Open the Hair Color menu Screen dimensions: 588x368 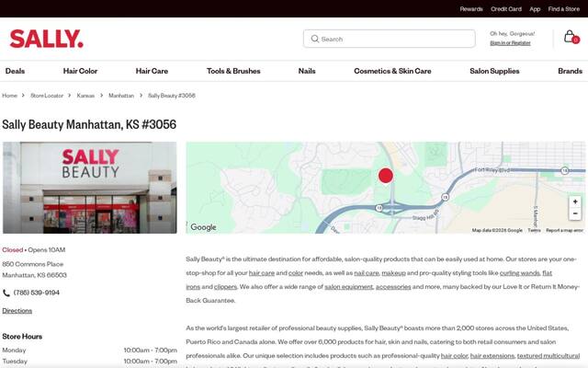pos(80,71)
